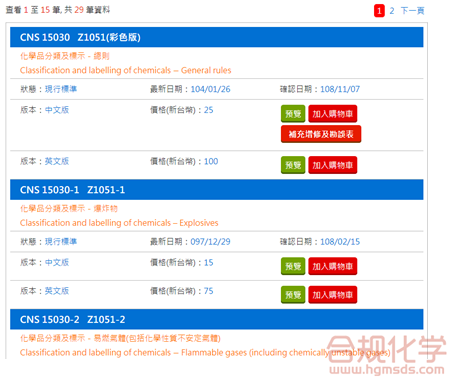The image size is (452, 380).
Task: Add CNS 15030-1 English version to cart
Action: (333, 295)
